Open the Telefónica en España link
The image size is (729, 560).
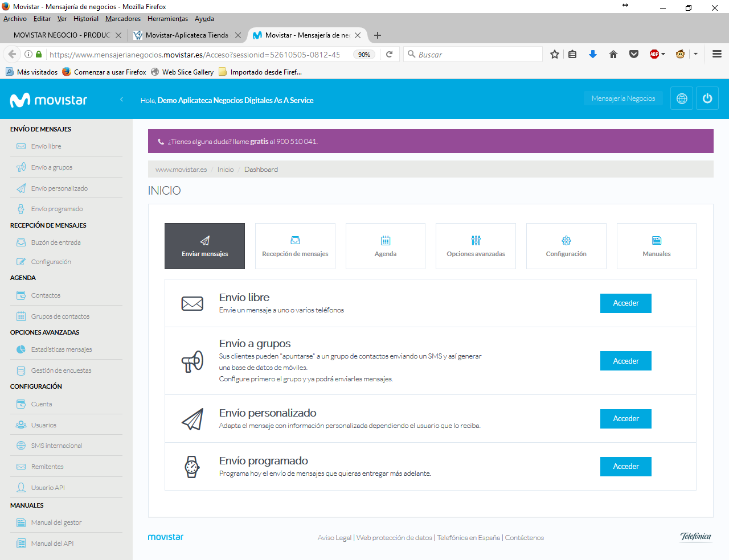[x=468, y=538]
